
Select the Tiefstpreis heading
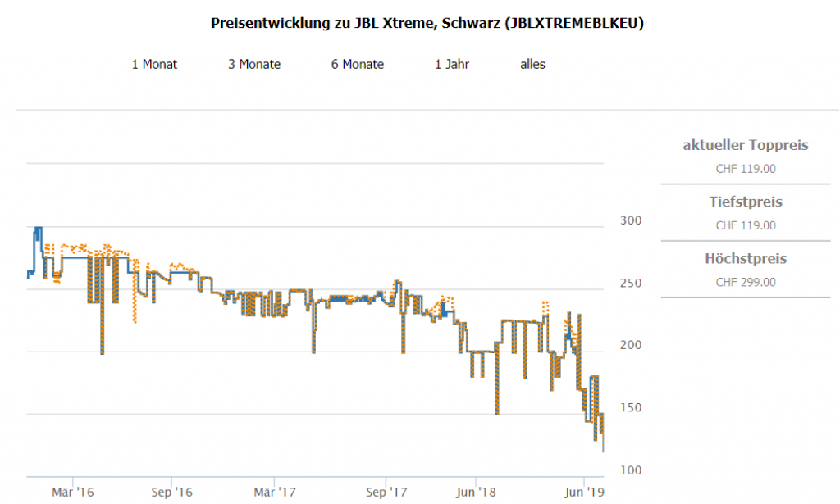point(746,202)
